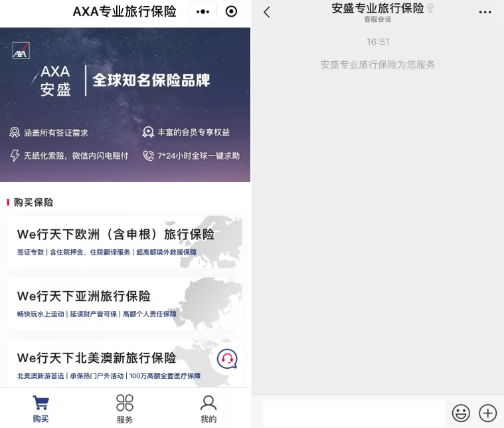Viewport: 504px width, 428px height.
Task: Click the 签证专款 subtitle under the Europe card
Action: (x=31, y=253)
